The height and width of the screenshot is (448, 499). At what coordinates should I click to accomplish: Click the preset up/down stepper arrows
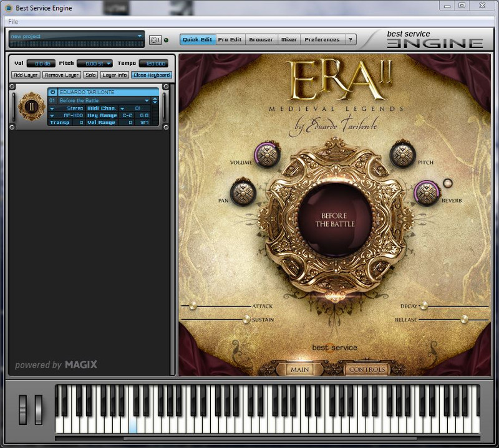click(x=155, y=100)
